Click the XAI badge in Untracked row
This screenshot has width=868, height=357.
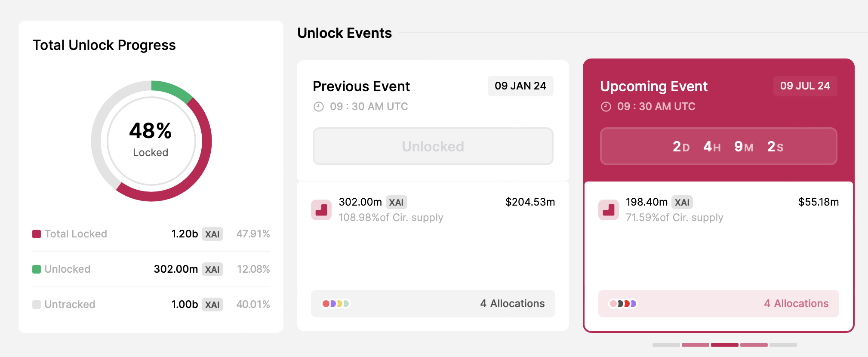(212, 305)
